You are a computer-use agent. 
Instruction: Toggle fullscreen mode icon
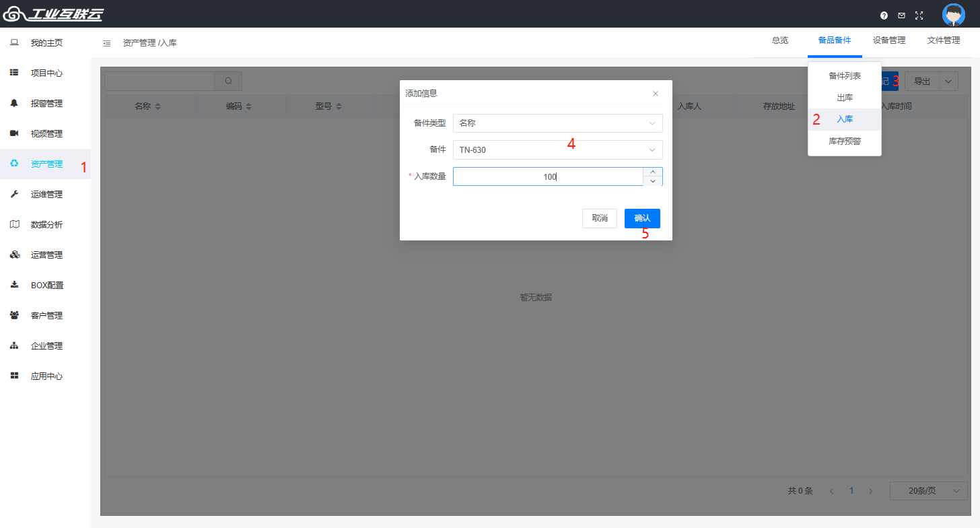pos(919,15)
